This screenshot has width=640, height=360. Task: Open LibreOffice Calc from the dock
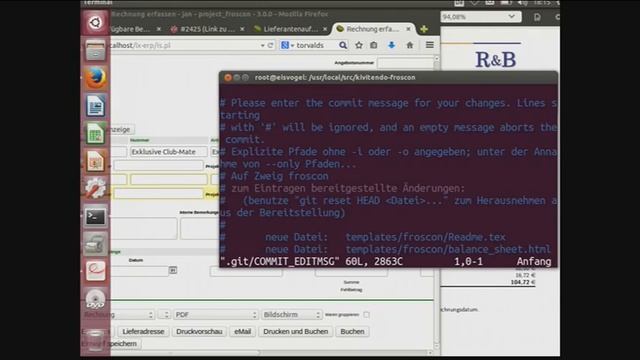95,133
